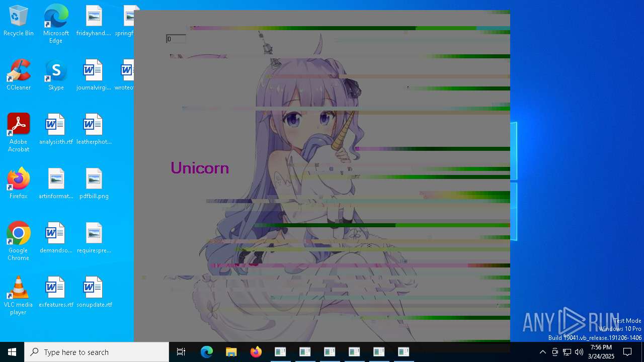Image resolution: width=644 pixels, height=362 pixels.
Task: Select the demandso Word document icon
Action: coord(56,238)
